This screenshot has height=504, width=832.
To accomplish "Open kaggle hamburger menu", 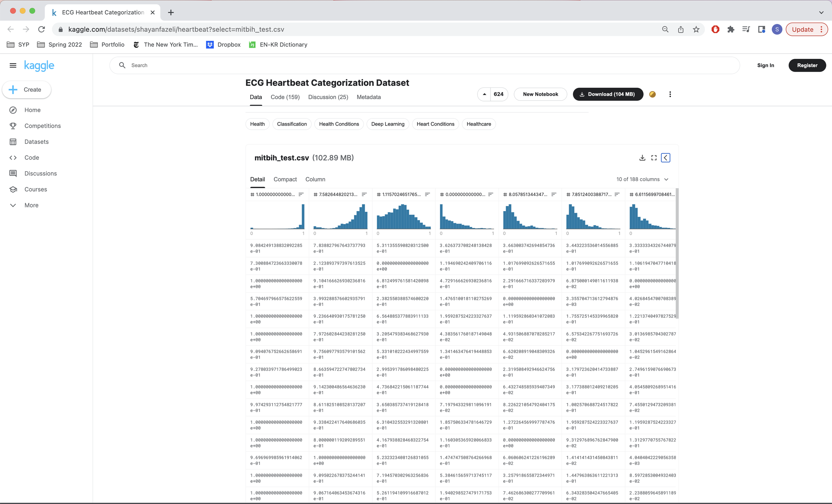I will coord(13,65).
